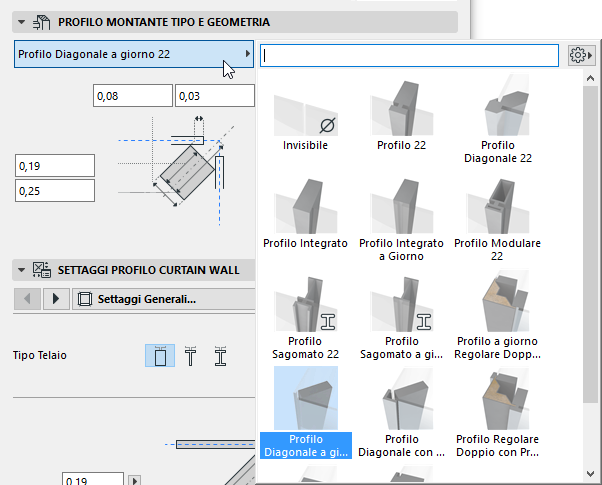Go to previous settings page arrow
Viewport: 602px width, 485px height.
coord(27,299)
